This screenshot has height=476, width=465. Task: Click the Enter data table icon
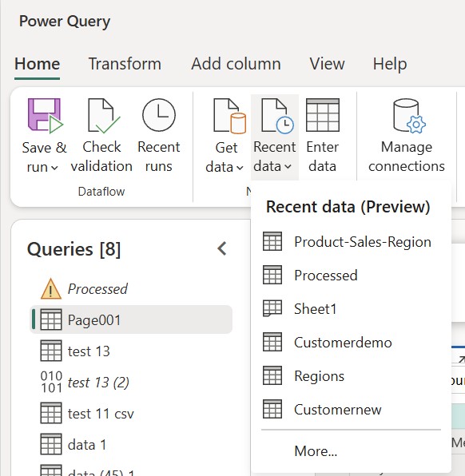pos(322,115)
